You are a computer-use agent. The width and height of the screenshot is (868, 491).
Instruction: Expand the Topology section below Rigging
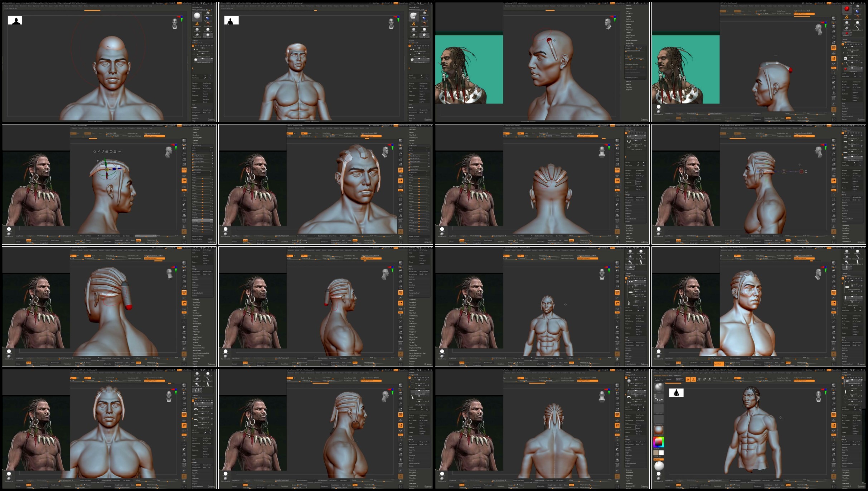point(629,87)
